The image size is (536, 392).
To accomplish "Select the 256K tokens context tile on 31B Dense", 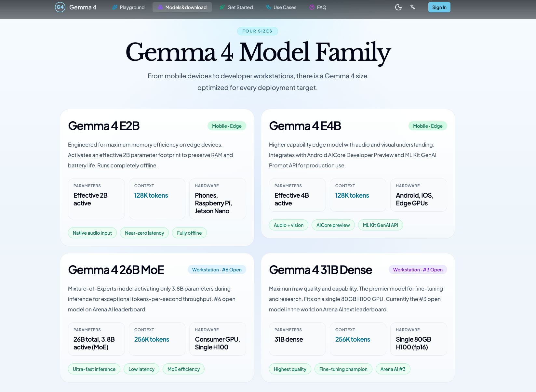I will tap(358, 339).
